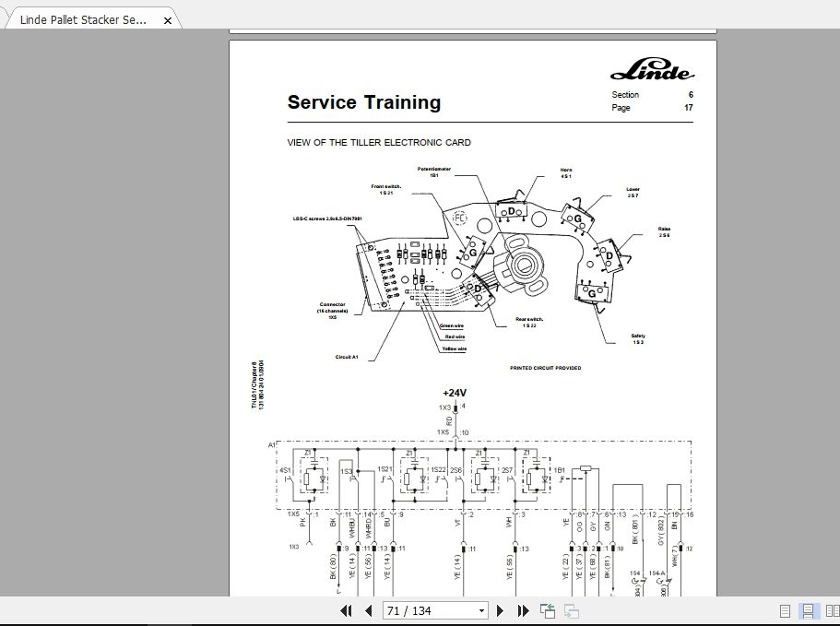Click the previous view history icon
This screenshot has width=840, height=626.
click(x=546, y=610)
